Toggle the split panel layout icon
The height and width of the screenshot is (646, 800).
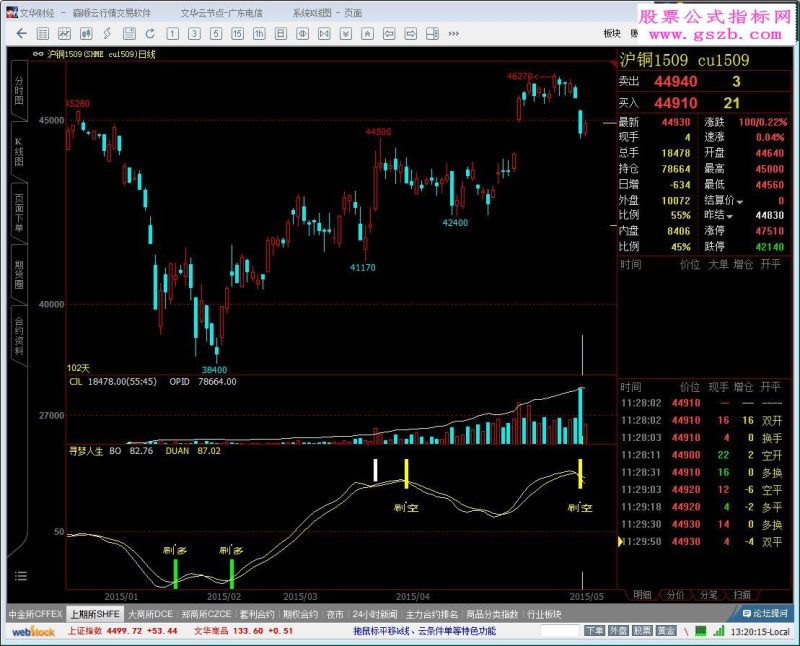(x=432, y=34)
